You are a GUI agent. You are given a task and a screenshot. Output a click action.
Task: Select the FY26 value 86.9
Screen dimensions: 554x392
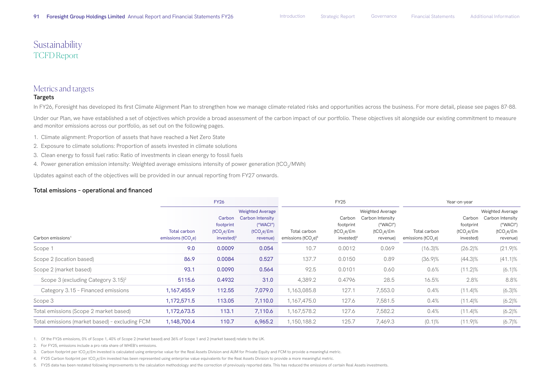point(190,259)
